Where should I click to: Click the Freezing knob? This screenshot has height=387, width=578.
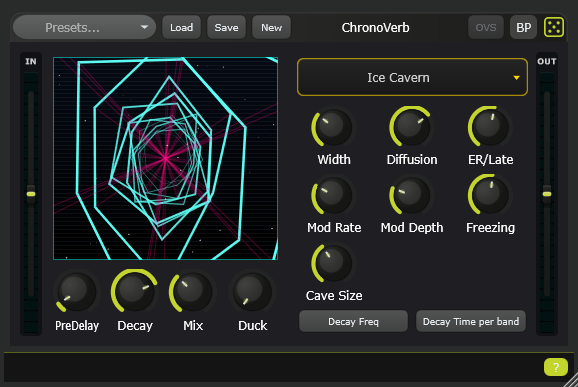pos(490,195)
